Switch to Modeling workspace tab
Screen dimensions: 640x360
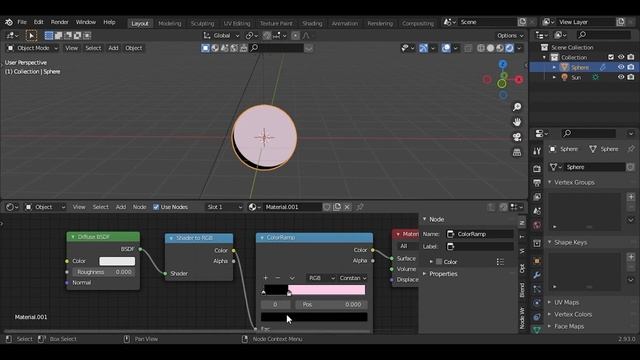[170, 23]
